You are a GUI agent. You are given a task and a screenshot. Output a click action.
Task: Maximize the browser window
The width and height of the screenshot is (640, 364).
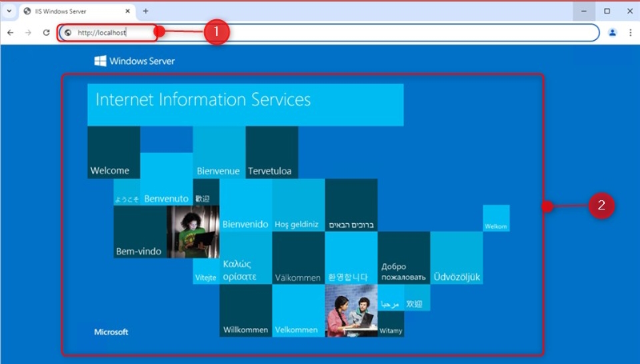click(x=607, y=11)
